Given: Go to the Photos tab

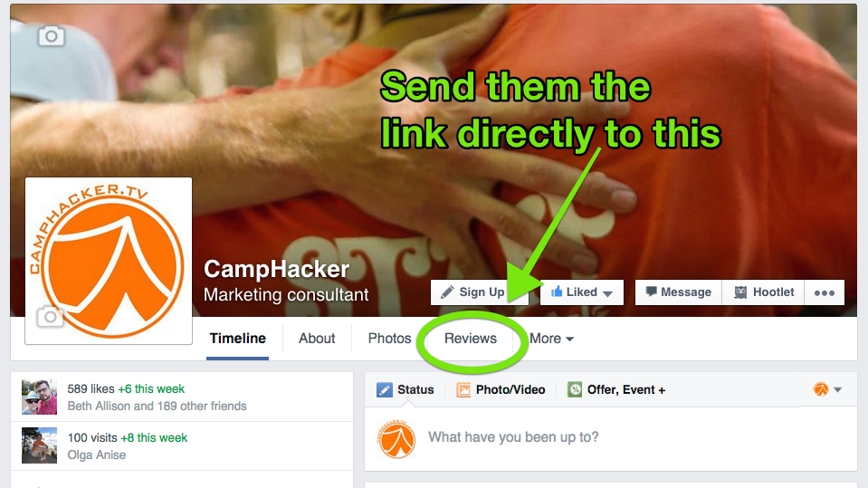Looking at the screenshot, I should pos(390,339).
